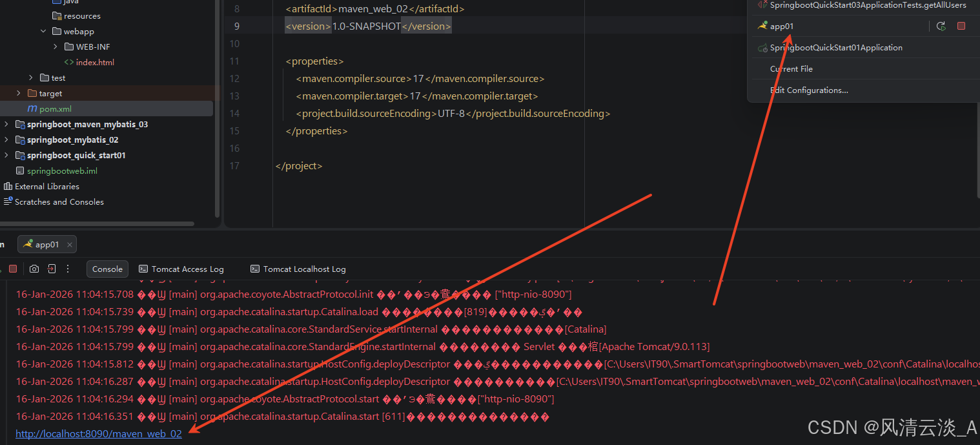Click the orange target folder icon

(32, 94)
